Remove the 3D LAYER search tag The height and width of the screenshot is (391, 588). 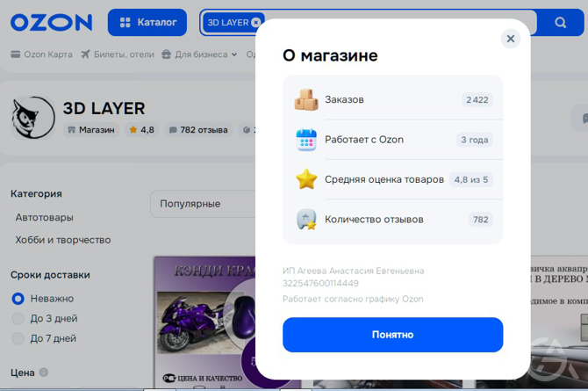(255, 23)
